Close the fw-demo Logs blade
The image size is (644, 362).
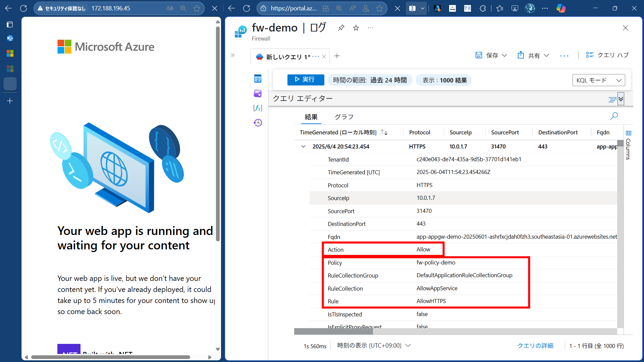pos(626,28)
